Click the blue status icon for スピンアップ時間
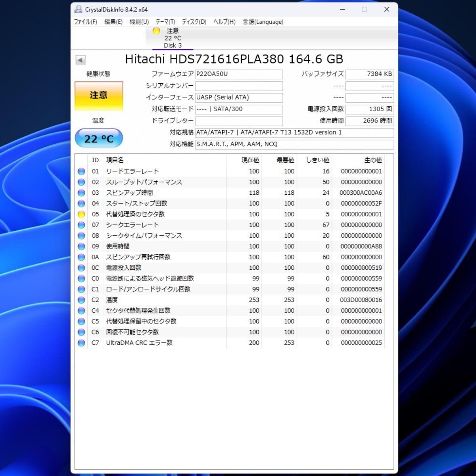The width and height of the screenshot is (476, 476). [81, 193]
